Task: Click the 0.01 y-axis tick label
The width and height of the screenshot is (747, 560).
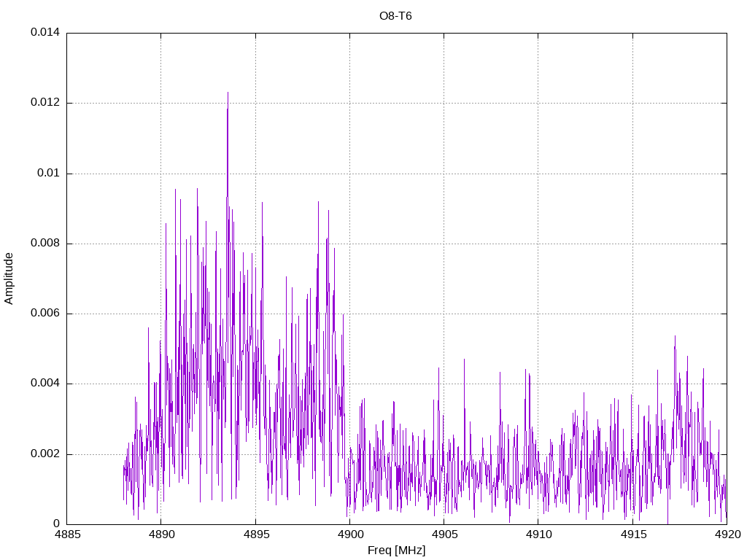Action: [x=47, y=174]
